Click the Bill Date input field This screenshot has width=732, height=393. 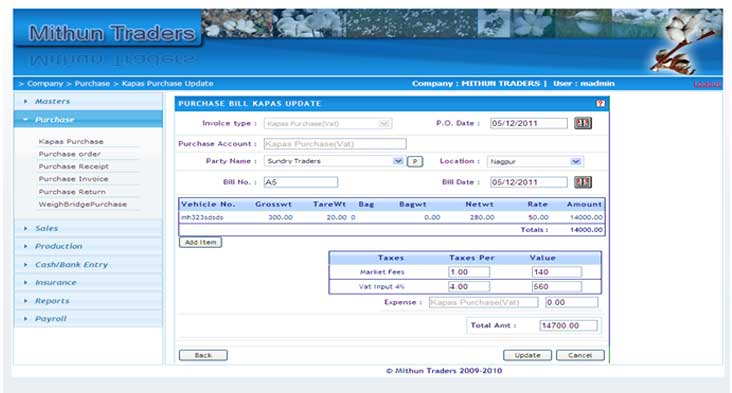click(528, 182)
